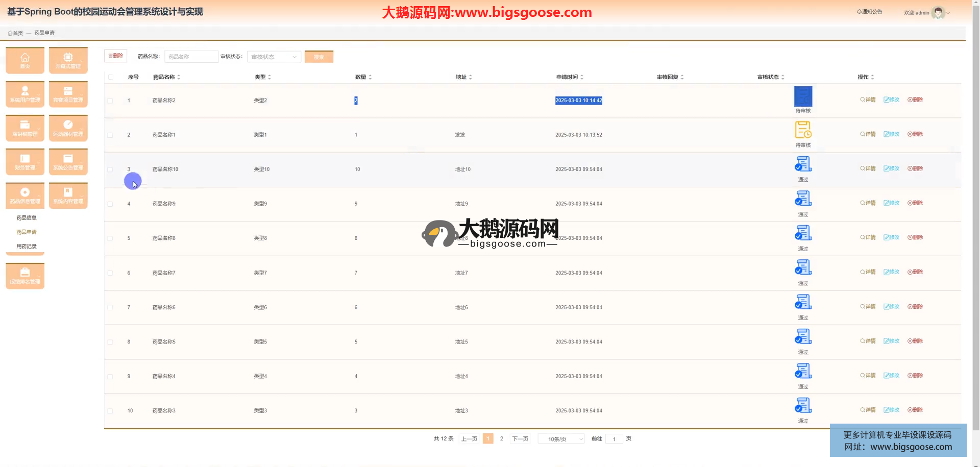The height and width of the screenshot is (467, 980).
Task: Select 用药记录 in the sidebar submenu
Action: point(27,247)
